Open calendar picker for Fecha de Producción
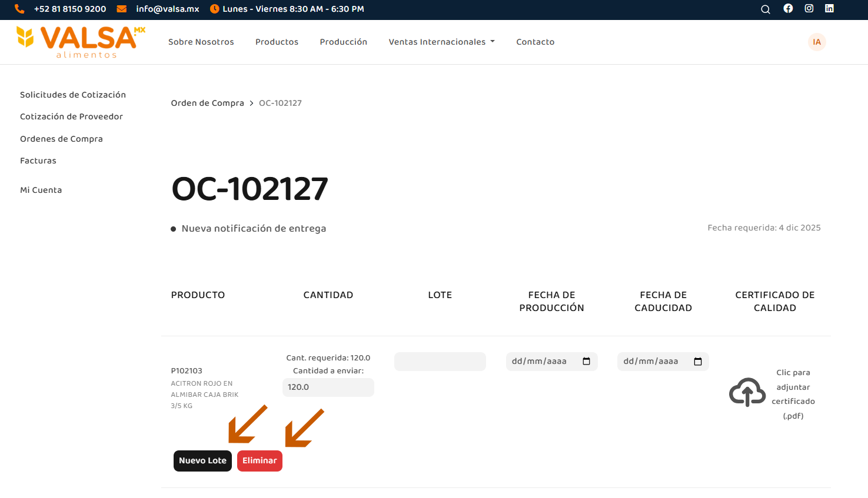Screen dimensions: 868x498 tap(586, 361)
